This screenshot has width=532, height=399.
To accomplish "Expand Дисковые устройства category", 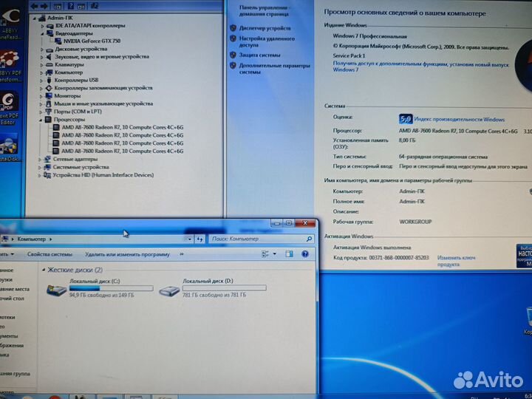I will click(x=42, y=50).
